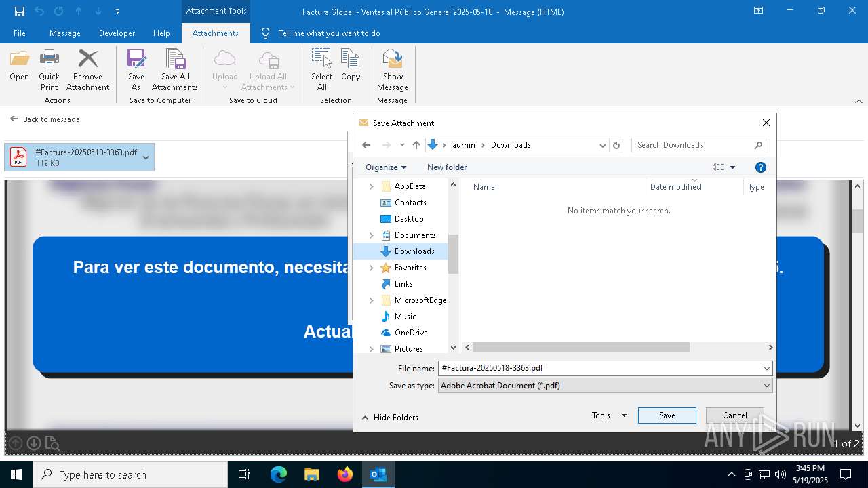The image size is (868, 488).
Task: Click the Task View icon
Action: pyautogui.click(x=244, y=474)
